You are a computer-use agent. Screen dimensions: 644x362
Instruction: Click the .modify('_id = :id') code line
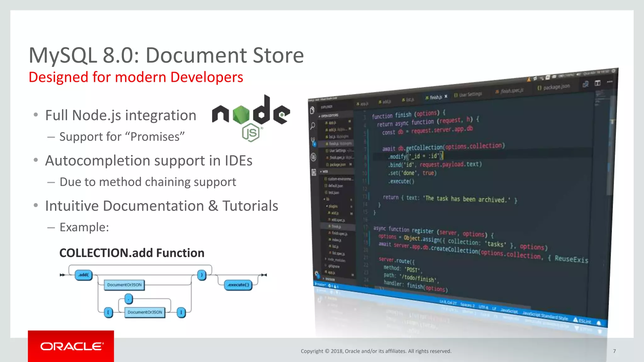(416, 156)
